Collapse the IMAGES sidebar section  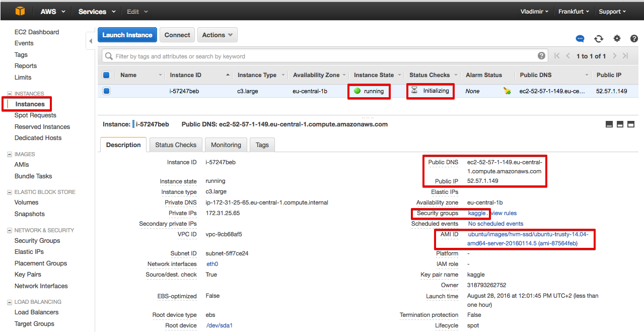pos(10,154)
